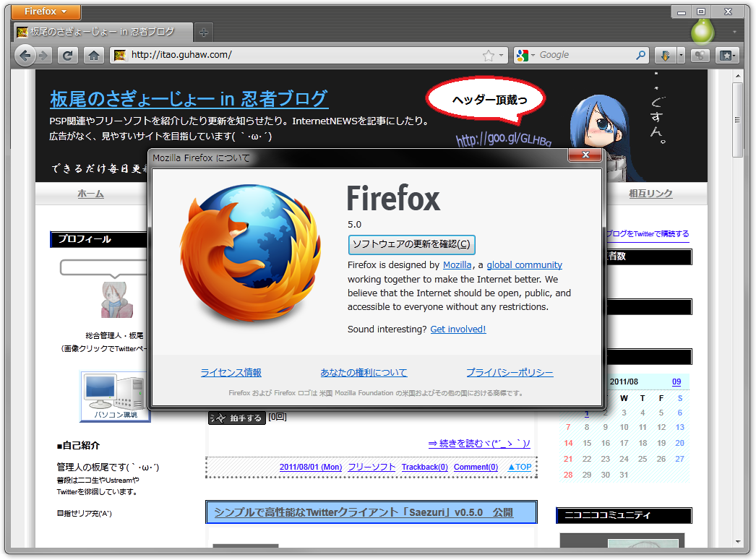Open the Google search engine selector dropdown
756x560 pixels.
525,56
